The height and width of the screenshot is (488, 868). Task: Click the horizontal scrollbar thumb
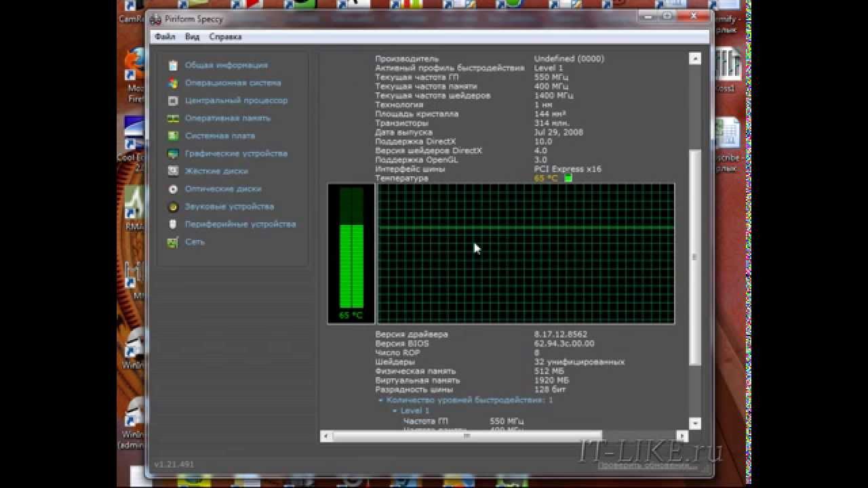(467, 436)
